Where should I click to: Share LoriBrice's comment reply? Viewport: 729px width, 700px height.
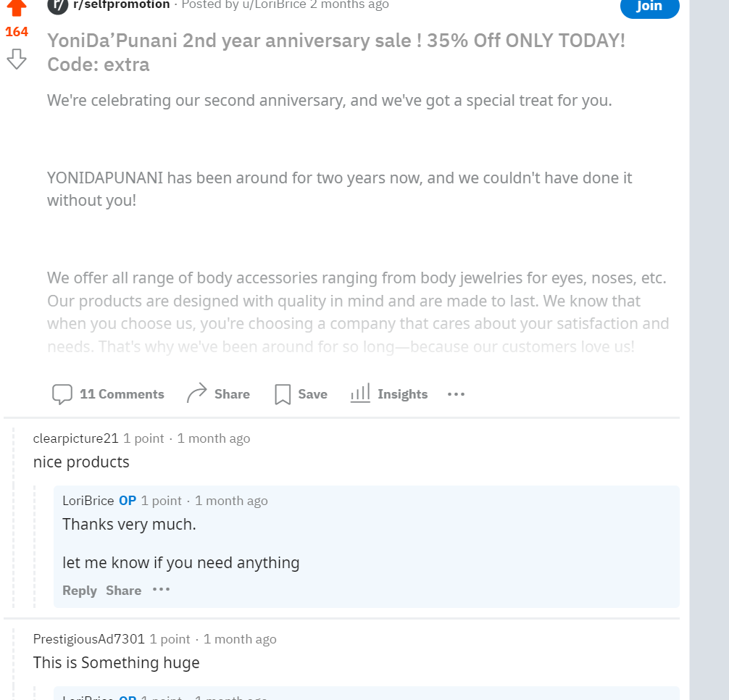[123, 591]
